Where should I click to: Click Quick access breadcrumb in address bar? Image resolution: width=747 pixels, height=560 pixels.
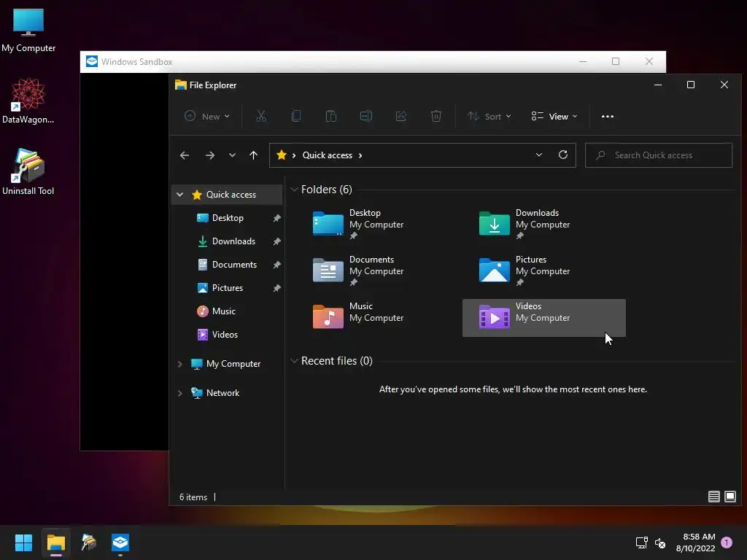click(x=328, y=155)
